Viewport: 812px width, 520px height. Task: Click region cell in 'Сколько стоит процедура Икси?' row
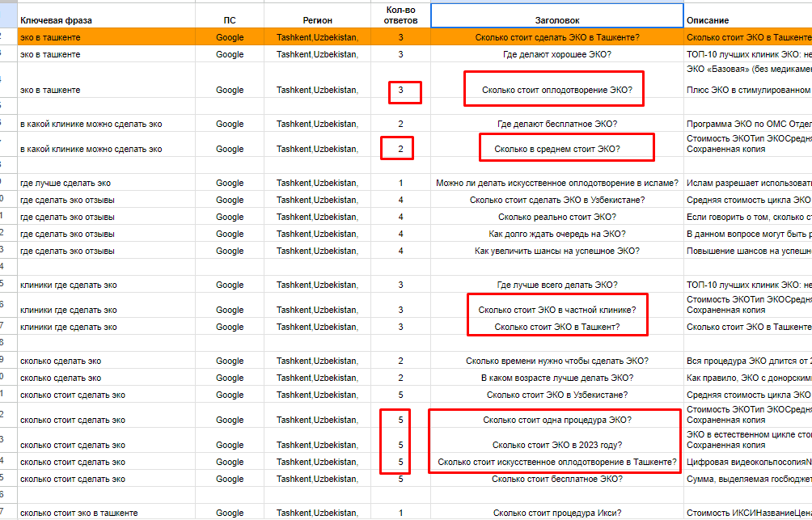coord(318,512)
